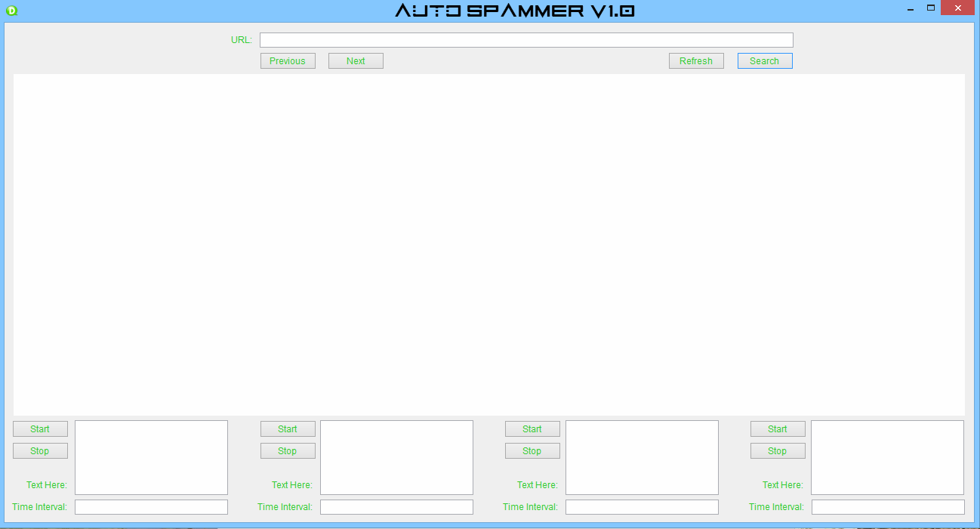The image size is (980, 529).
Task: Focus the second Text Here message box from left
Action: pos(396,458)
